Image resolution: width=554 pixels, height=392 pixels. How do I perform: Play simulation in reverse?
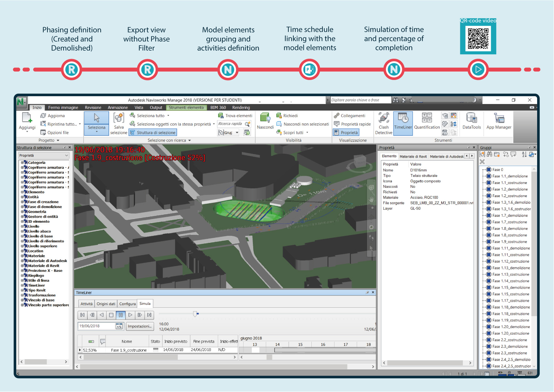pyautogui.click(x=102, y=315)
